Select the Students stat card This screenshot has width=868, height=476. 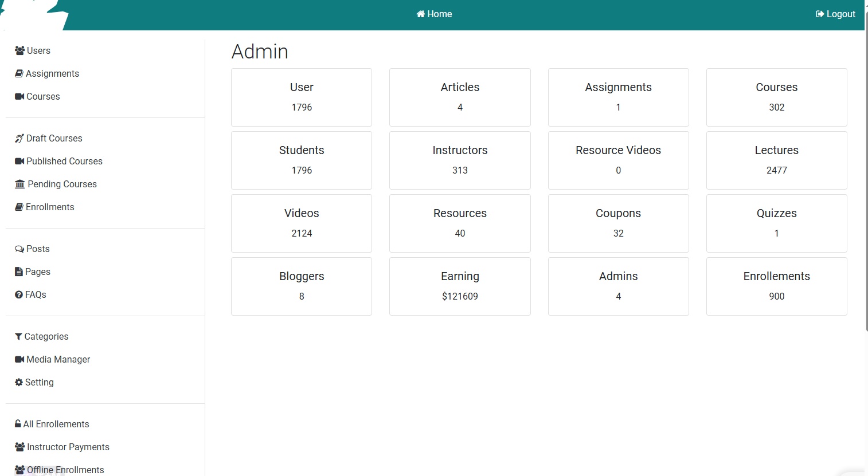pyautogui.click(x=302, y=160)
